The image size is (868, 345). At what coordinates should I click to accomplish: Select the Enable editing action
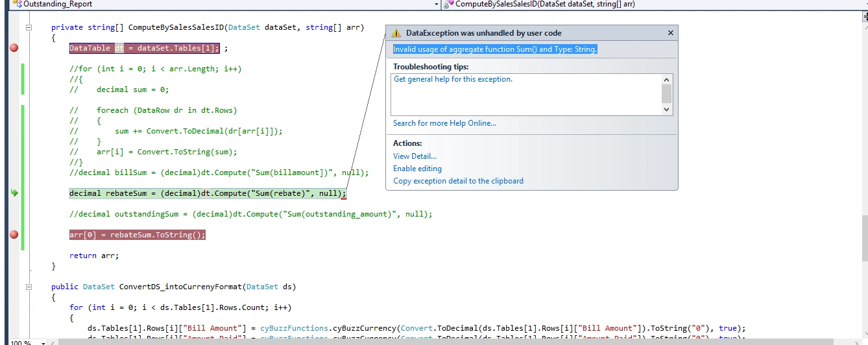pos(417,169)
